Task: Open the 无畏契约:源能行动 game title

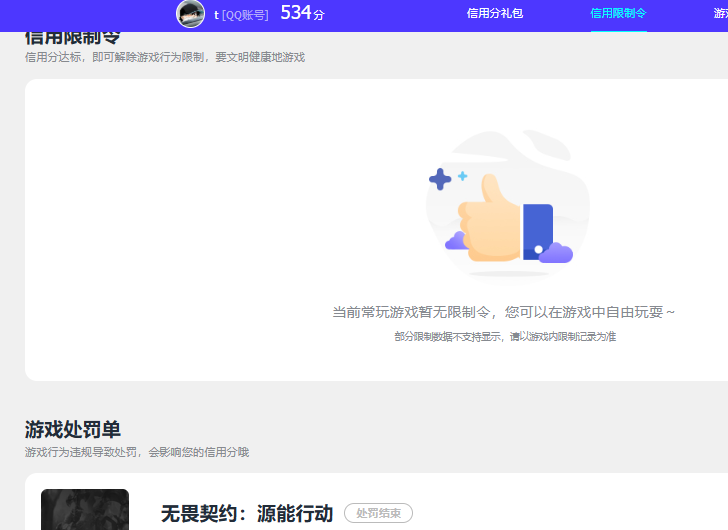Action: point(247,514)
